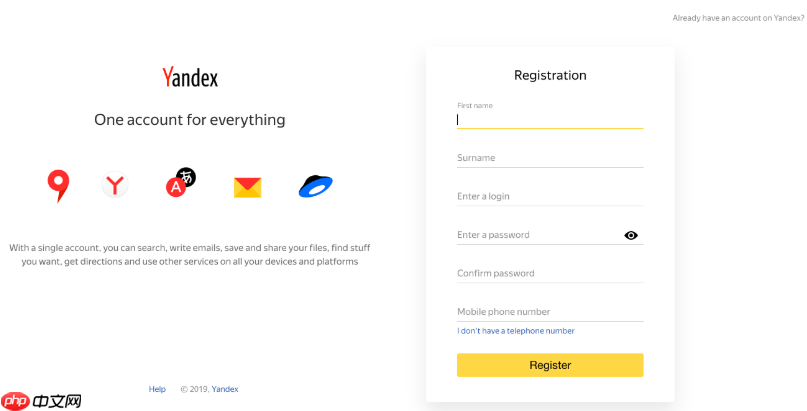This screenshot has height=411, width=807.
Task: Click the "One account for everything" headline
Action: (x=190, y=120)
